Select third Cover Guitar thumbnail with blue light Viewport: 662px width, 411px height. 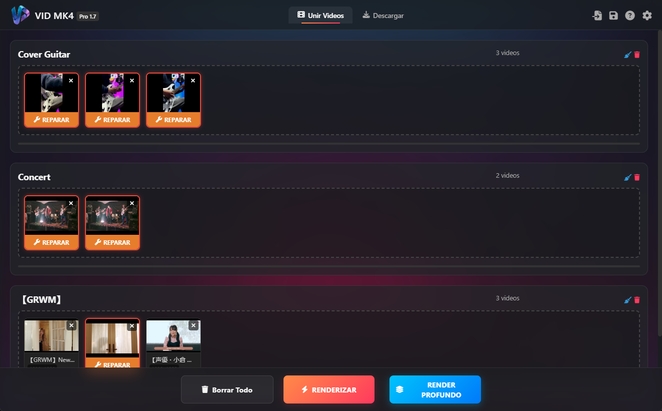174,94
